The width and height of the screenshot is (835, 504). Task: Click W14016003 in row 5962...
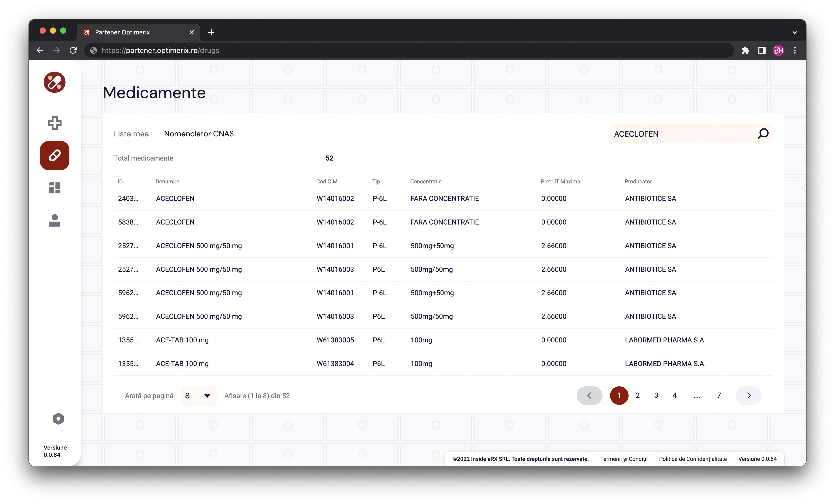coord(335,316)
